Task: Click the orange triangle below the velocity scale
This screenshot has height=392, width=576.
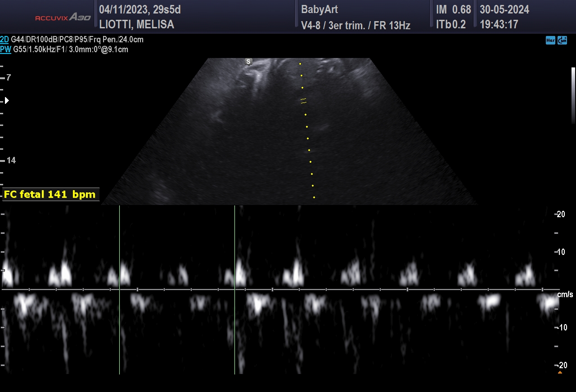Action: coord(560,372)
